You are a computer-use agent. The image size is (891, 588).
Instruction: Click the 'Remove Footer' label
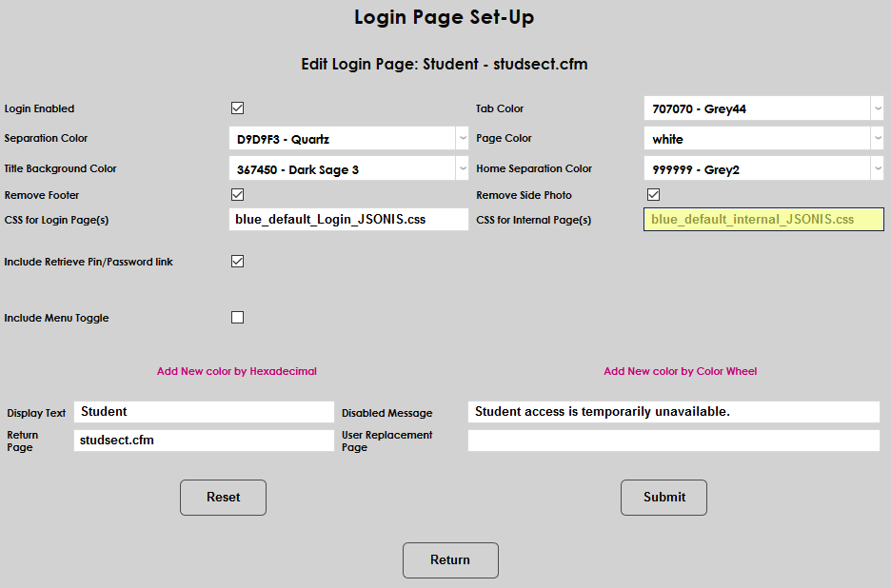point(42,195)
